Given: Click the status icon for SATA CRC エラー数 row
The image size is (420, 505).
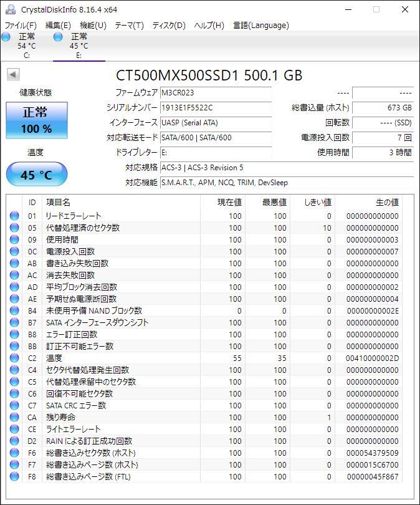Looking at the screenshot, I should pos(14,405).
